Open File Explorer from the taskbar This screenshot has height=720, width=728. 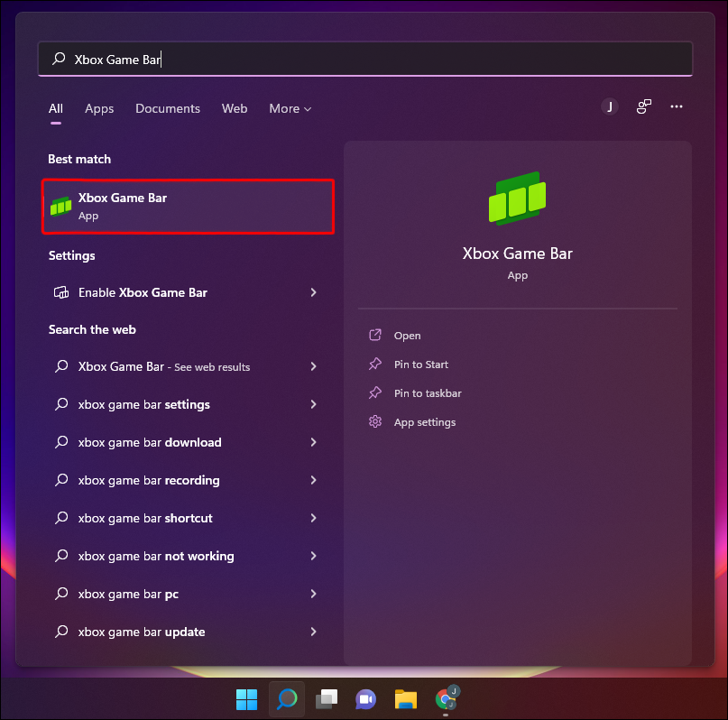(x=406, y=699)
